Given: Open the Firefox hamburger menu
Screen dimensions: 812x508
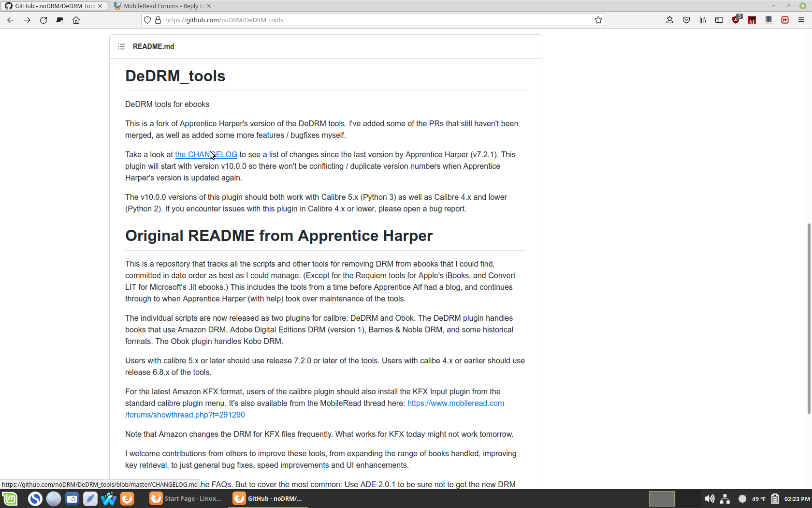Looking at the screenshot, I should tap(801, 20).
